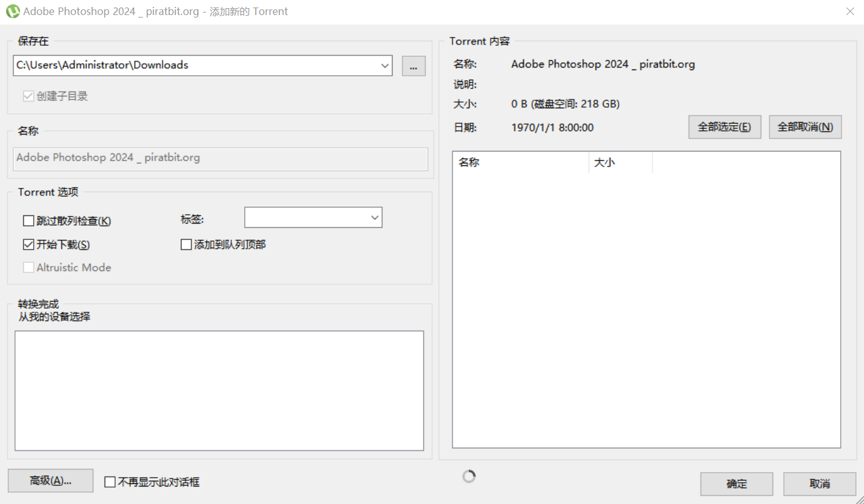Expand the save location path dropdown arrow
The width and height of the screenshot is (864, 504).
click(x=384, y=65)
